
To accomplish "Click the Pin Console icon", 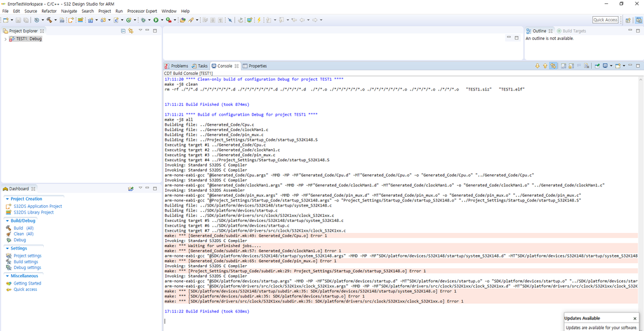I will point(597,65).
